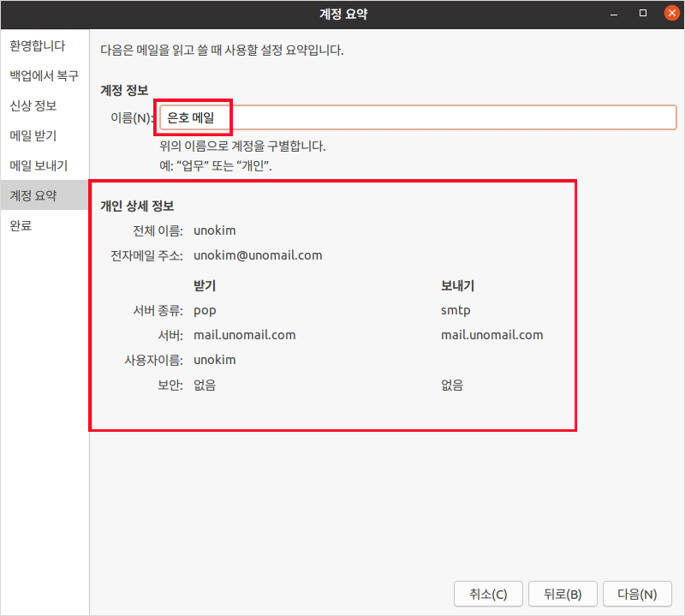Click mail.unomail.com under 보내기

491,335
